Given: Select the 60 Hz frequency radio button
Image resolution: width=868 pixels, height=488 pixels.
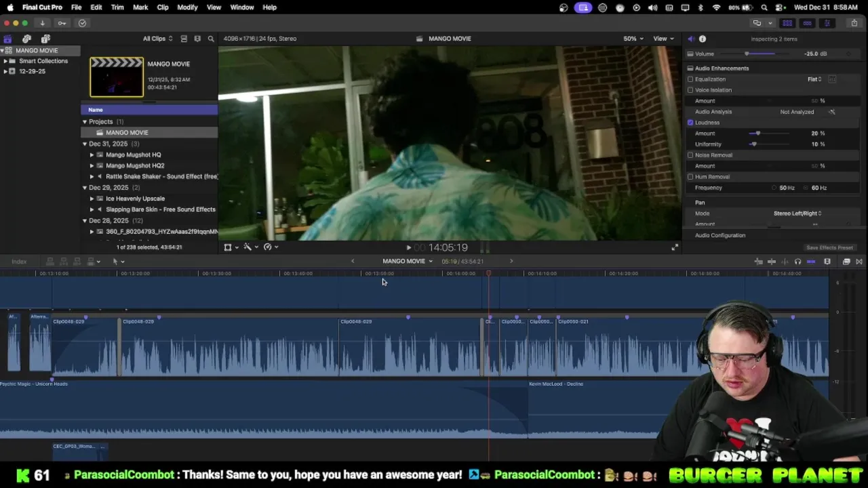Looking at the screenshot, I should (806, 188).
